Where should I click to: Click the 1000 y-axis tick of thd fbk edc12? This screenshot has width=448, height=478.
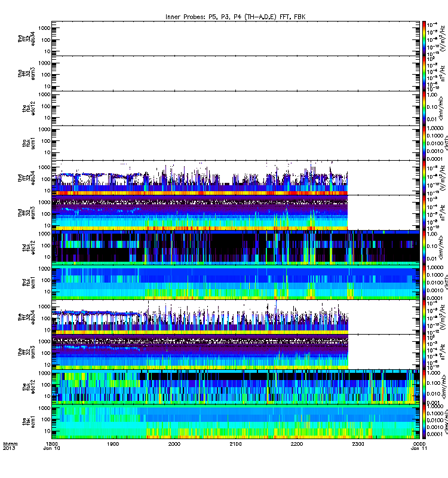(x=44, y=234)
